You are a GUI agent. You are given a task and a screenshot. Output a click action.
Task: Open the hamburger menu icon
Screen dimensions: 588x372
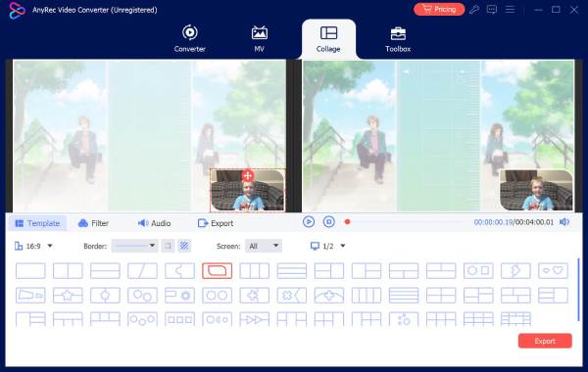[510, 10]
